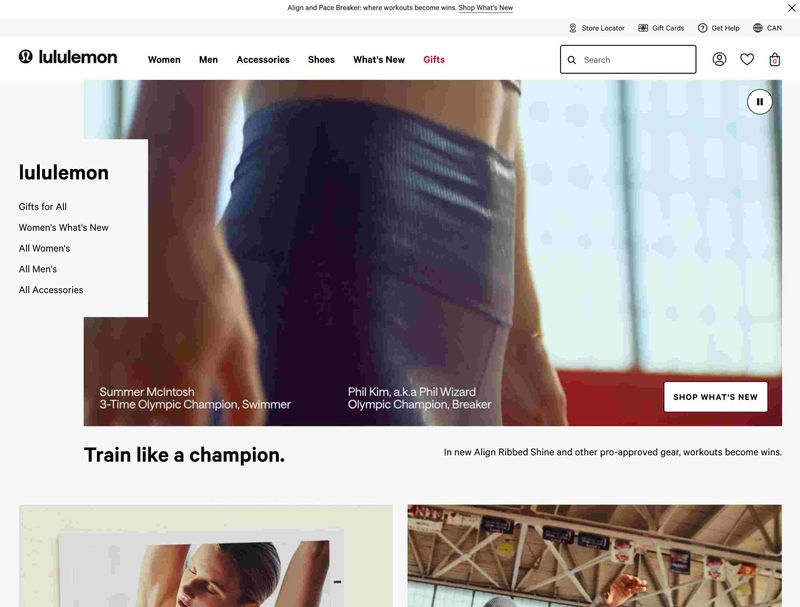Open the wishlist heart icon
The image size is (800, 607).
point(747,59)
